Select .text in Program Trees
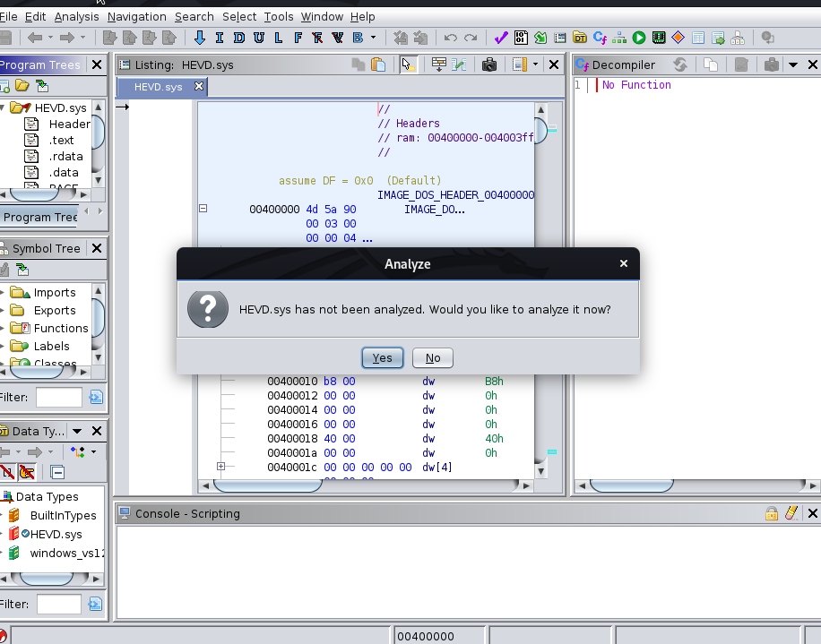821x644 pixels. click(61, 141)
